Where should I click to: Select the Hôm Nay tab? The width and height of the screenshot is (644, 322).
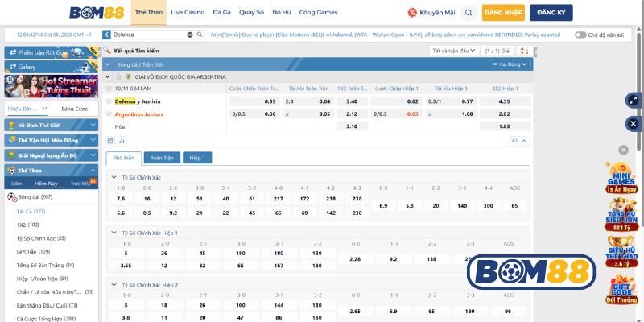tap(47, 184)
